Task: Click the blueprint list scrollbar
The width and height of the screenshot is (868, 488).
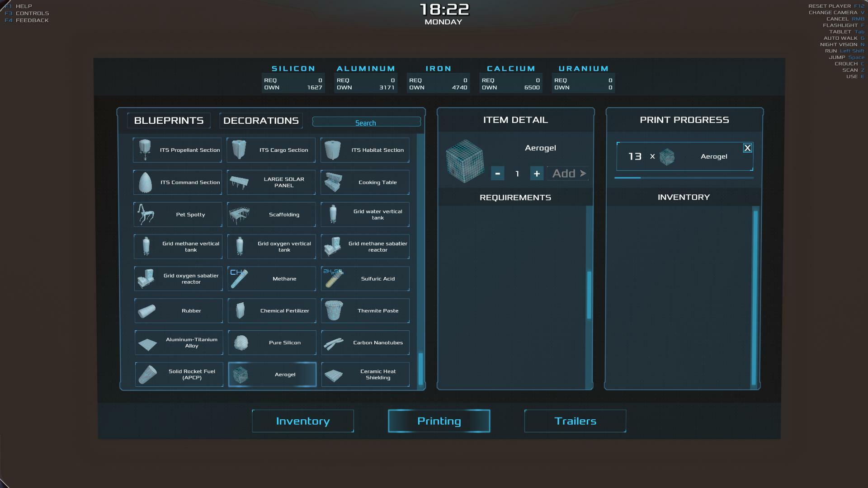Action: point(421,368)
